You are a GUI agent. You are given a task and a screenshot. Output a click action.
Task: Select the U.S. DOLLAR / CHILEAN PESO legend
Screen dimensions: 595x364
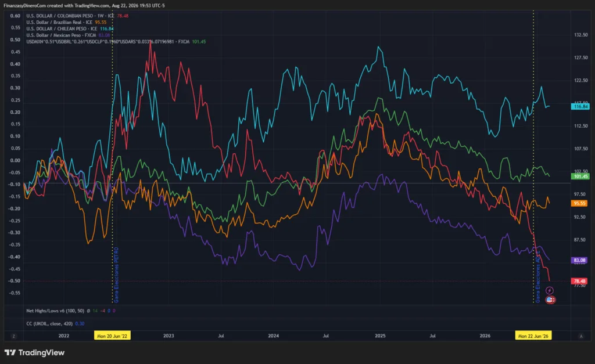point(62,29)
